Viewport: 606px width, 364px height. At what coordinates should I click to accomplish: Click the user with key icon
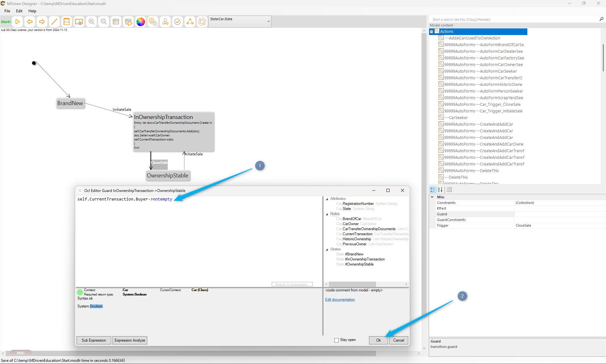pos(165,22)
